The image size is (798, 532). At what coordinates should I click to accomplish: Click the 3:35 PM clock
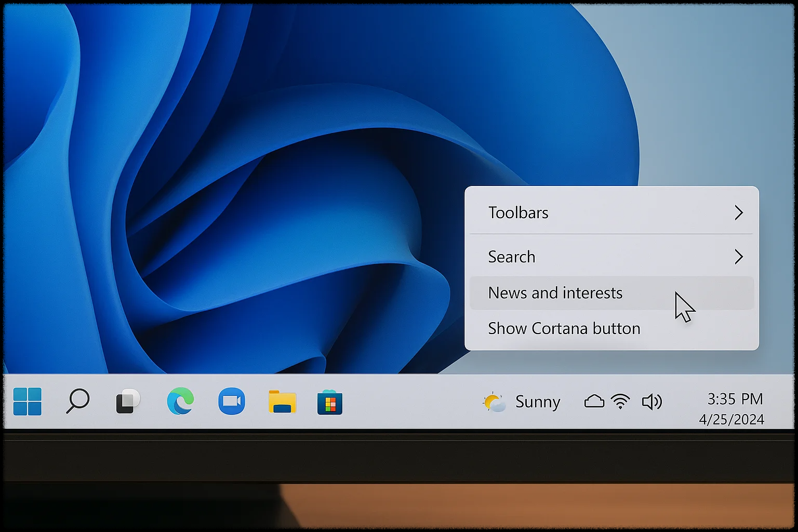pyautogui.click(x=735, y=399)
